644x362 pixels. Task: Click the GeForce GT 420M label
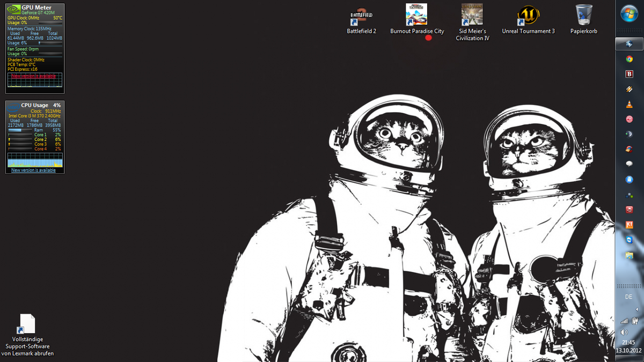click(x=38, y=12)
